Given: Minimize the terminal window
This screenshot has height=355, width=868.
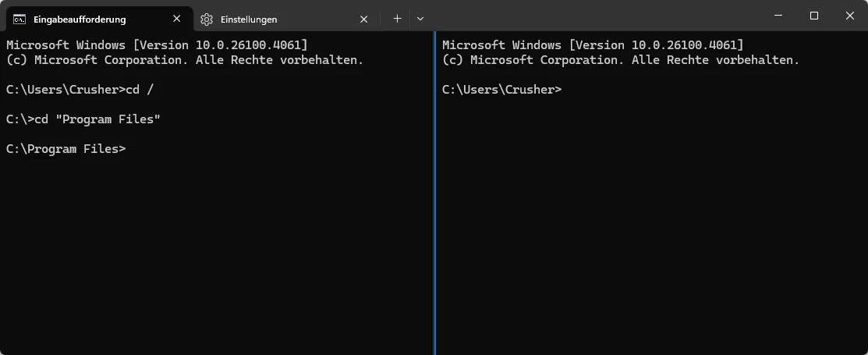Looking at the screenshot, I should pyautogui.click(x=779, y=16).
